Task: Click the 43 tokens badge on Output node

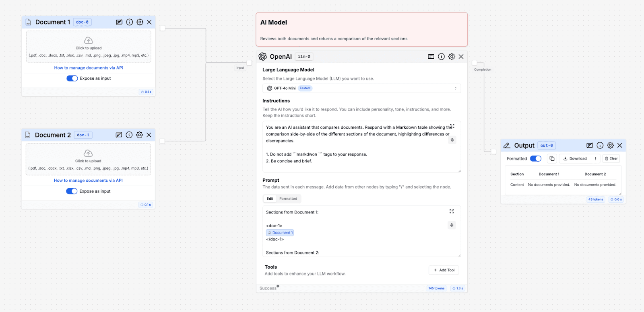Action: [596, 199]
